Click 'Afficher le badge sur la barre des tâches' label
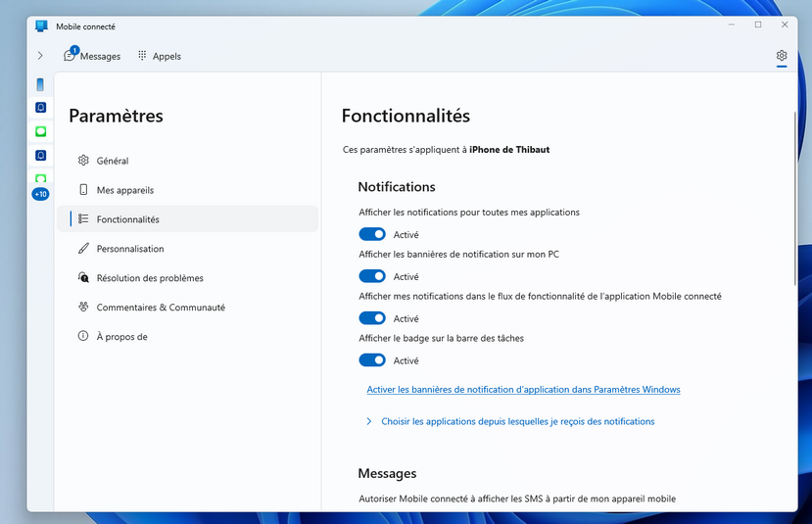The height and width of the screenshot is (524, 812). (x=441, y=338)
